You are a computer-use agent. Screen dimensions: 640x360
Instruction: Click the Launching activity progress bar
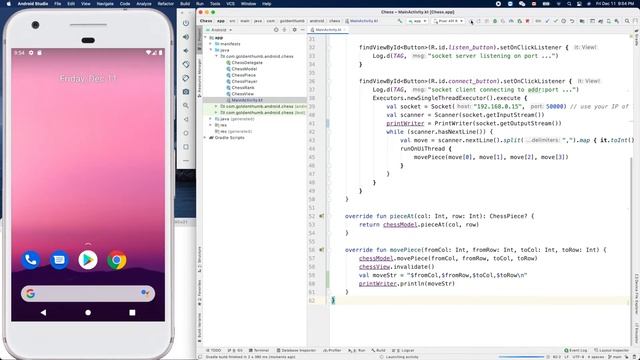tap(521, 357)
